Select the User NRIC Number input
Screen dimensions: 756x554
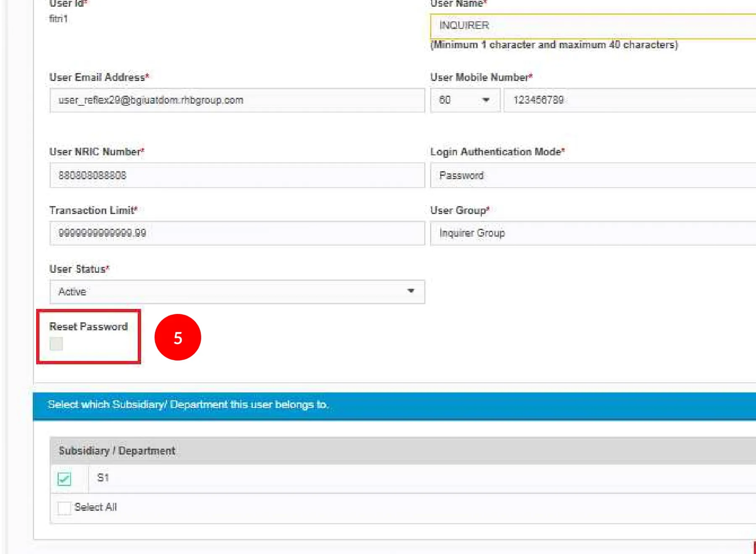point(237,175)
